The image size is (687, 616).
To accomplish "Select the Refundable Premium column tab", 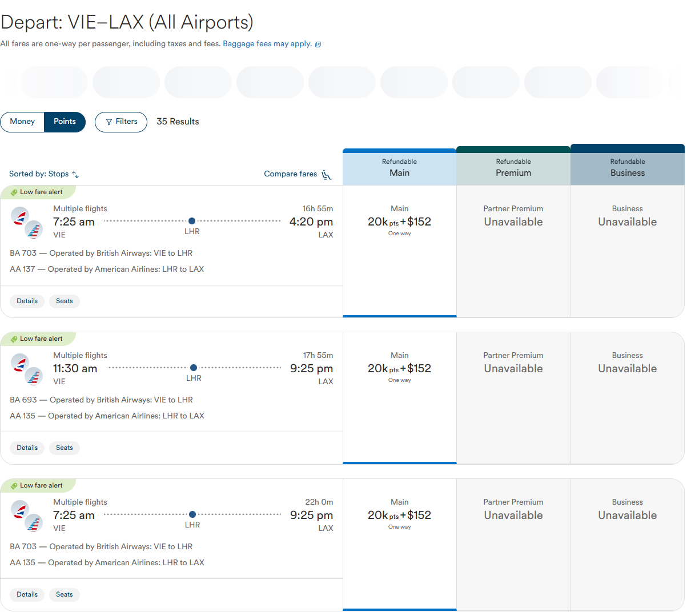I will 513,168.
